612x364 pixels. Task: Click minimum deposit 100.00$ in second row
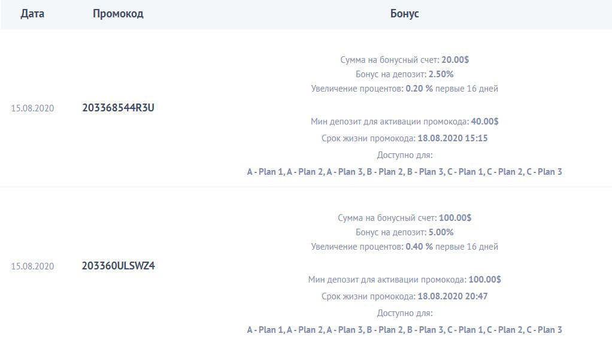click(485, 280)
